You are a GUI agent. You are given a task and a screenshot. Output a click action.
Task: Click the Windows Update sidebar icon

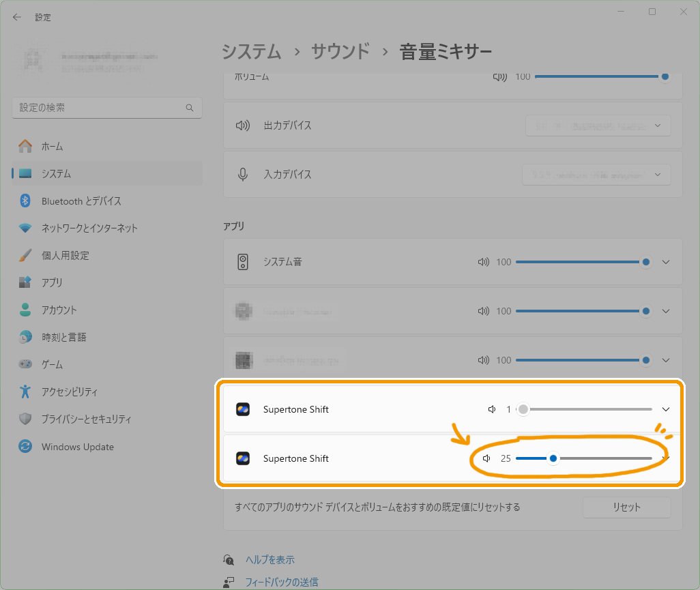(23, 447)
